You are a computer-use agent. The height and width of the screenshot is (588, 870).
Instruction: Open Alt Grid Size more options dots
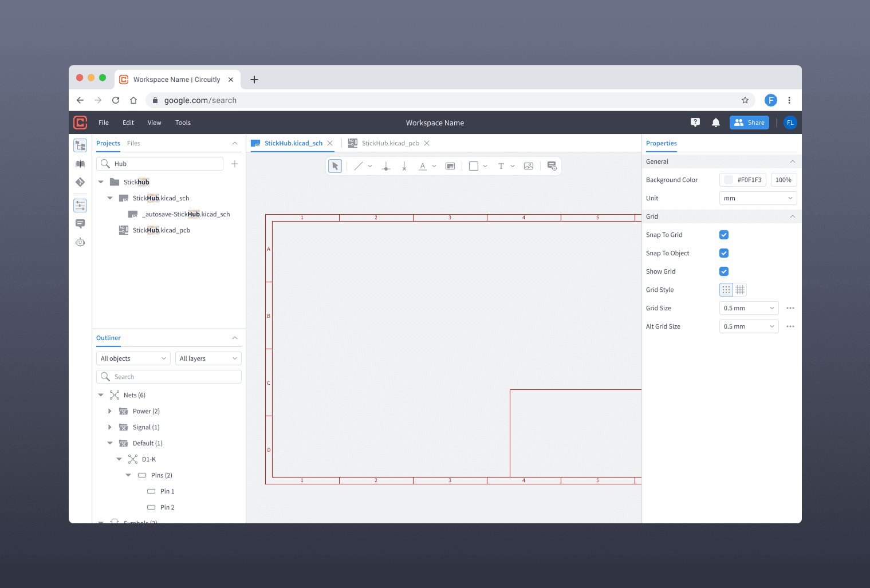tap(790, 326)
